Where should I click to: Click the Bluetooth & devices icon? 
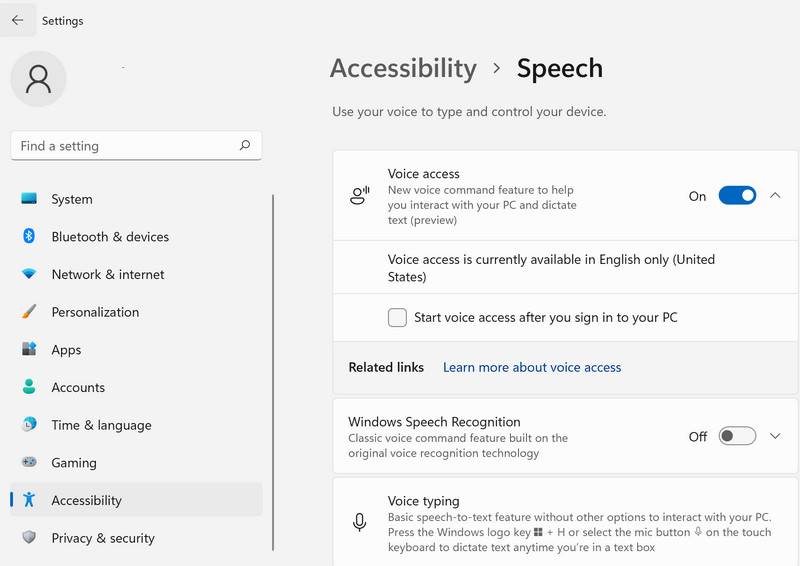click(x=29, y=236)
